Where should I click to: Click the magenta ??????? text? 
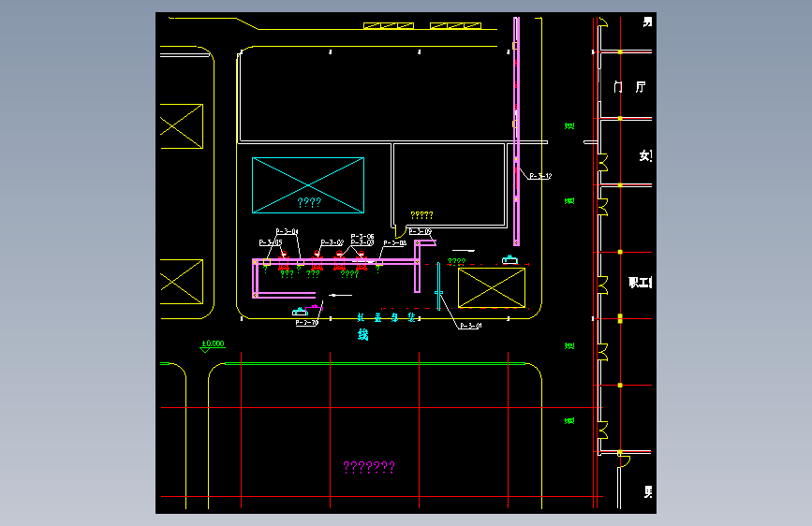[x=369, y=467]
